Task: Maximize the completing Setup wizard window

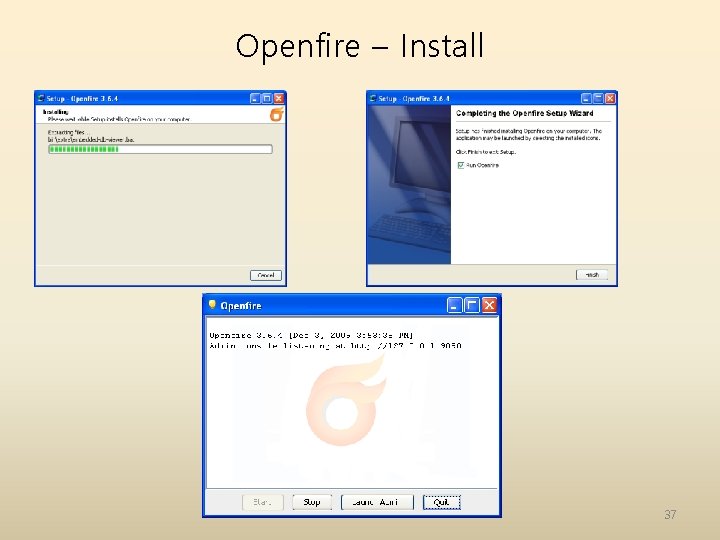Action: tap(598, 98)
